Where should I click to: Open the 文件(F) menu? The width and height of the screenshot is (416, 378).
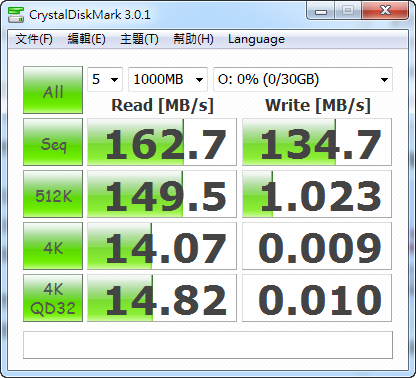(34, 39)
